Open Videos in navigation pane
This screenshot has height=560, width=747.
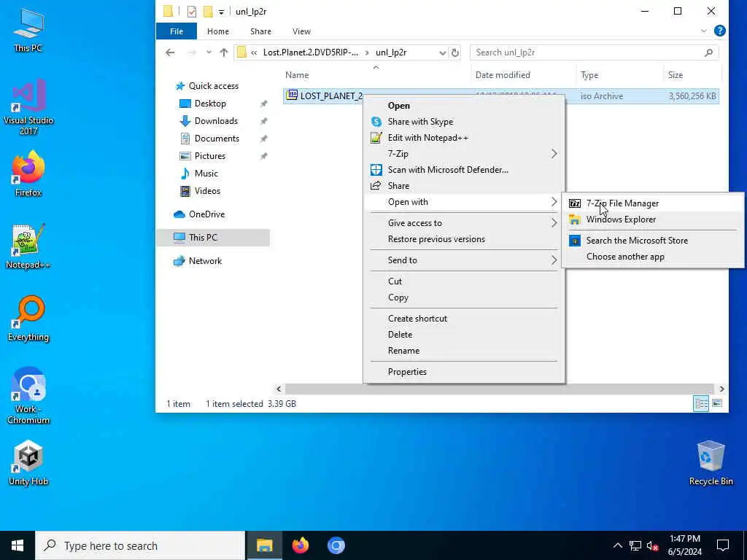[207, 192]
